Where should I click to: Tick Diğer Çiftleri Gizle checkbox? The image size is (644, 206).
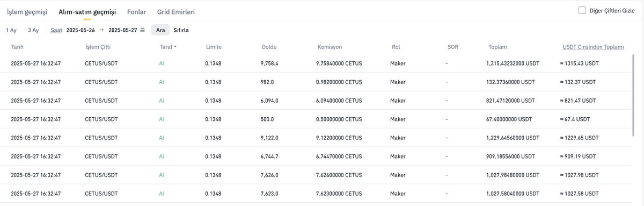[582, 10]
